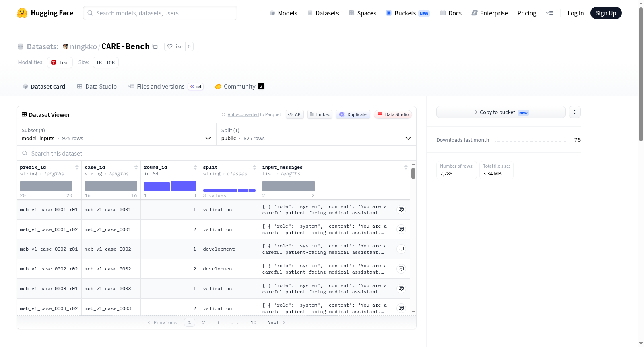Open the Pricing page

[x=527, y=13]
